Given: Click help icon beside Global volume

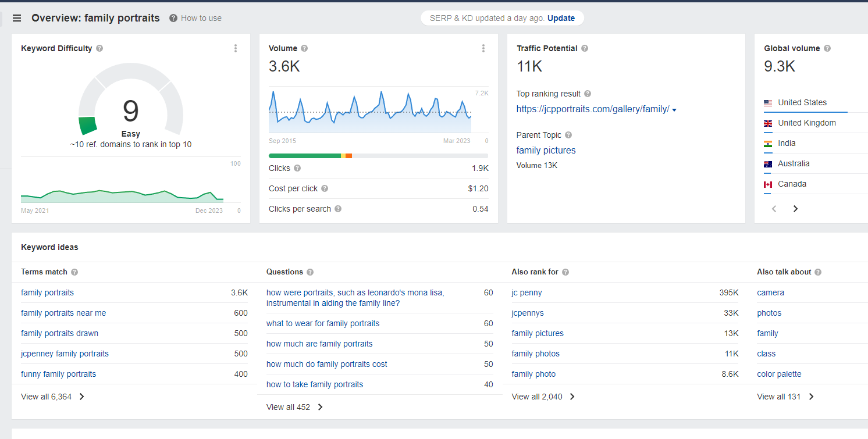Looking at the screenshot, I should [x=827, y=48].
